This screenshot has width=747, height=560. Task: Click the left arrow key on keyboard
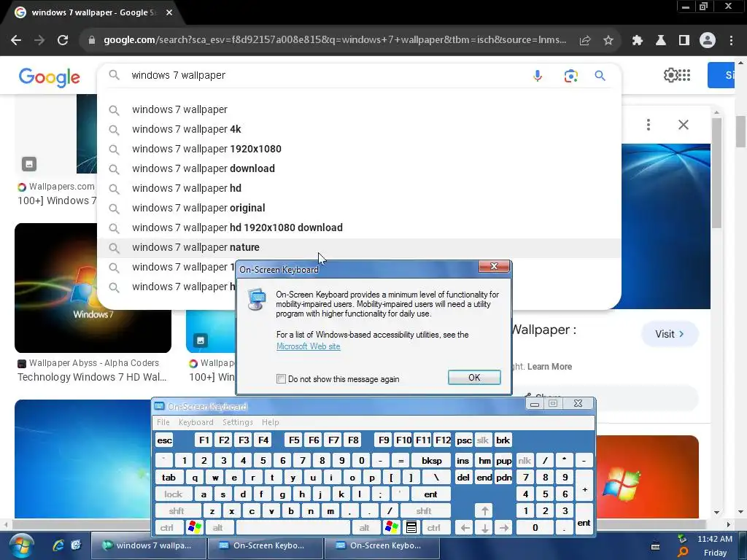click(465, 528)
